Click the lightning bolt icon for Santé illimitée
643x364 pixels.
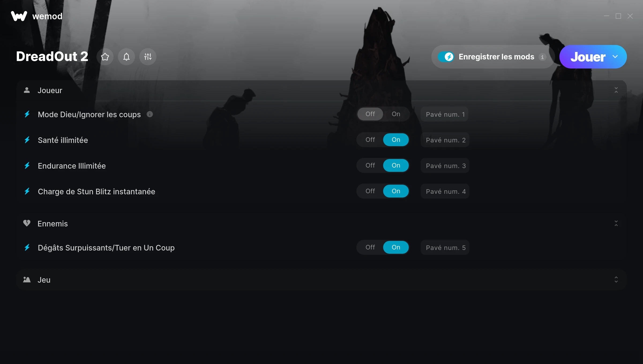tap(27, 140)
